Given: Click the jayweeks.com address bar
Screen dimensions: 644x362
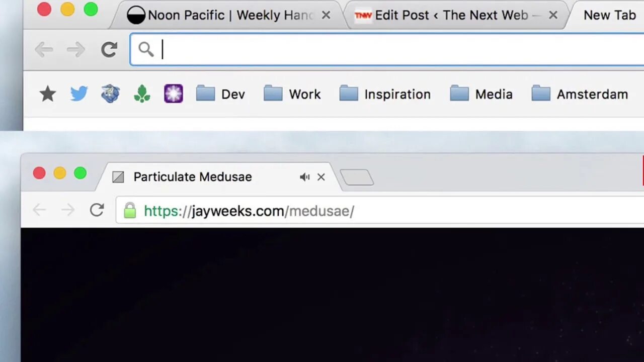Looking at the screenshot, I should 380,210.
